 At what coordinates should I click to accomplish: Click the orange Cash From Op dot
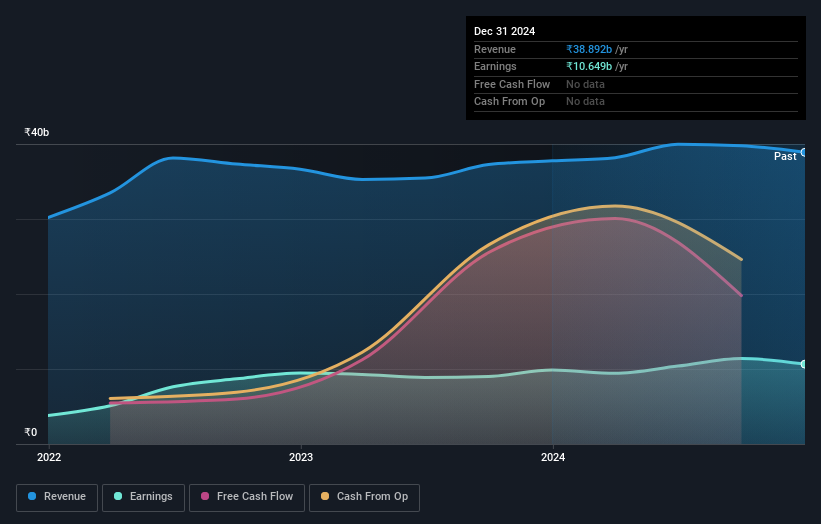(x=325, y=496)
